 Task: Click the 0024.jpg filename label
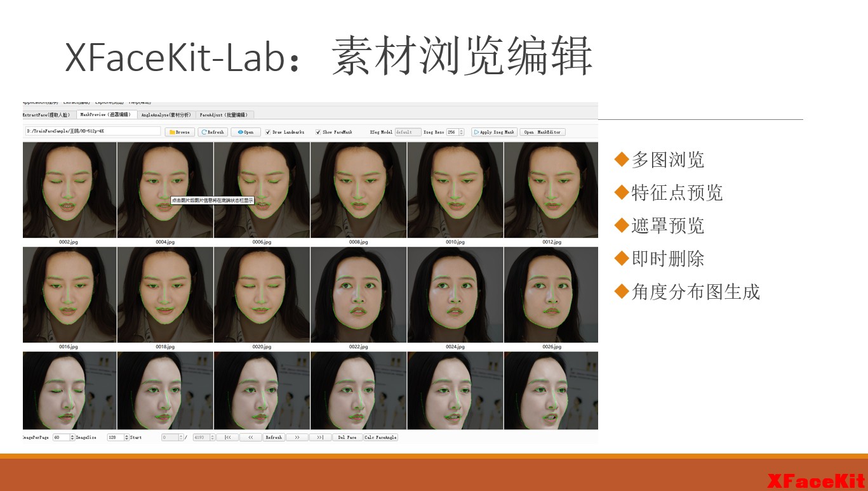455,347
